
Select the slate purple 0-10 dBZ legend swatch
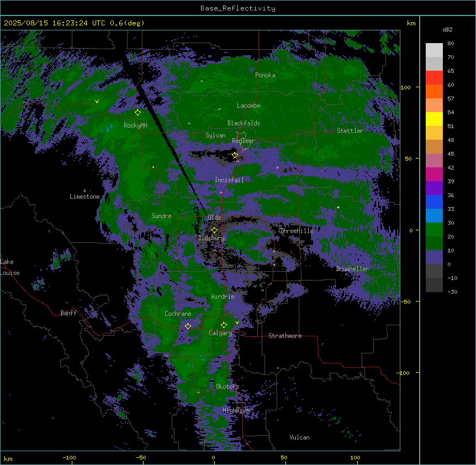pos(434,257)
